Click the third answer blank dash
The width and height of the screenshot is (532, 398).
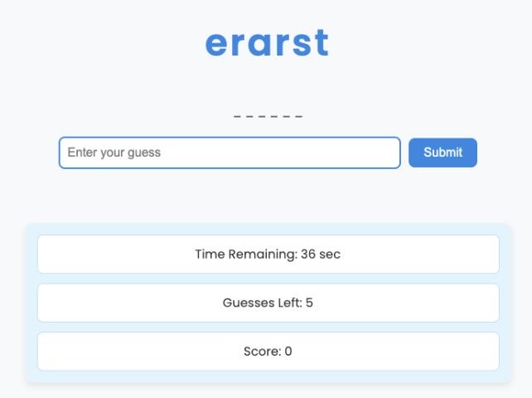262,116
